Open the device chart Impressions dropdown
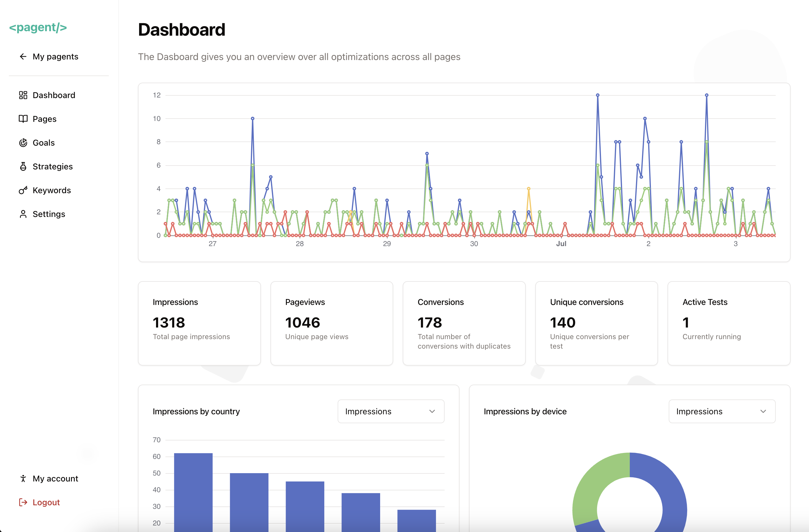Image resolution: width=809 pixels, height=532 pixels. coord(722,411)
